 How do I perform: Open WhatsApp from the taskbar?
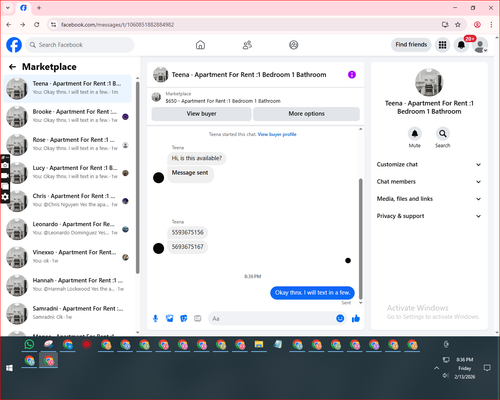click(29, 344)
